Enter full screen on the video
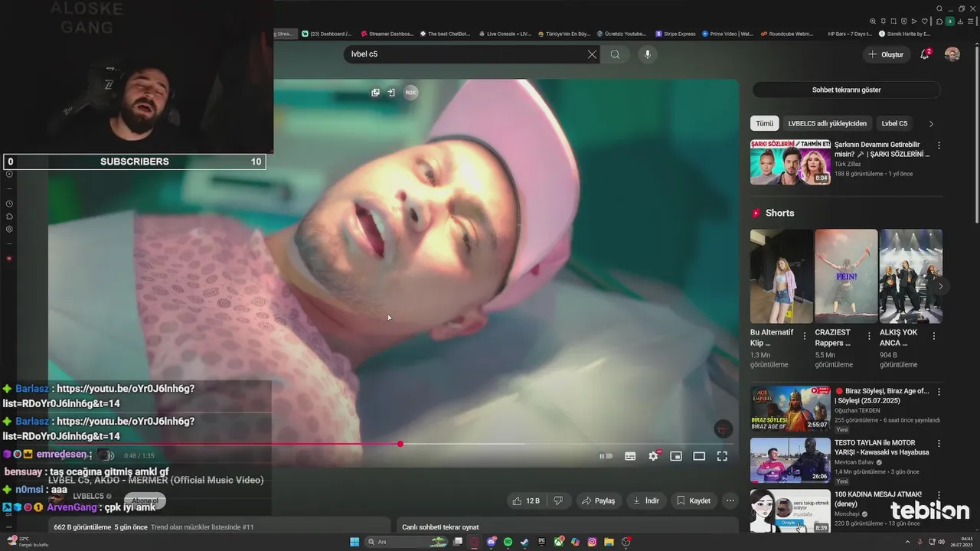The image size is (980, 551). tap(722, 456)
